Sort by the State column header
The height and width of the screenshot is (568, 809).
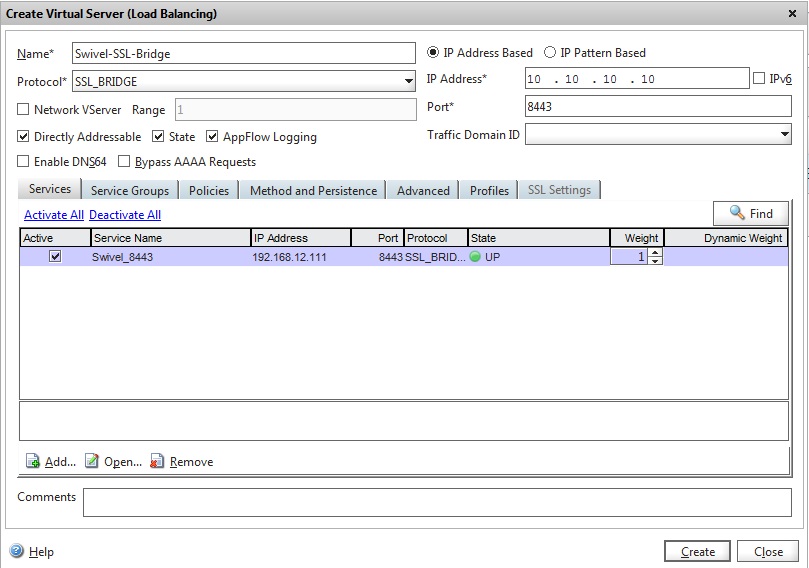coord(539,238)
